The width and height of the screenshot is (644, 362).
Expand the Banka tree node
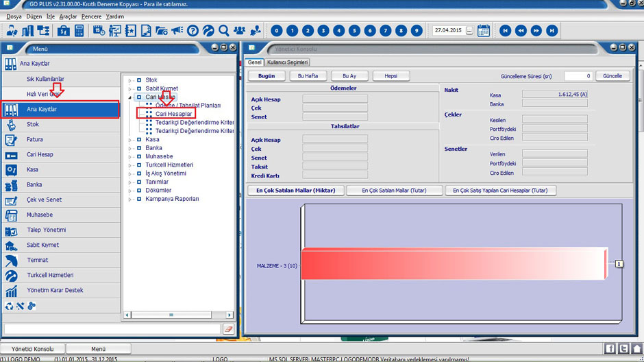tap(129, 148)
